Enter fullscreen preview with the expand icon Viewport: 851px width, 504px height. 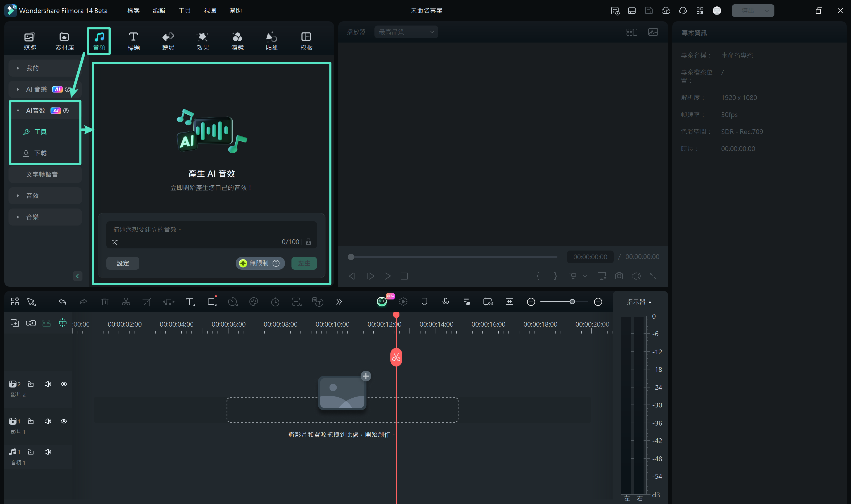click(x=653, y=276)
